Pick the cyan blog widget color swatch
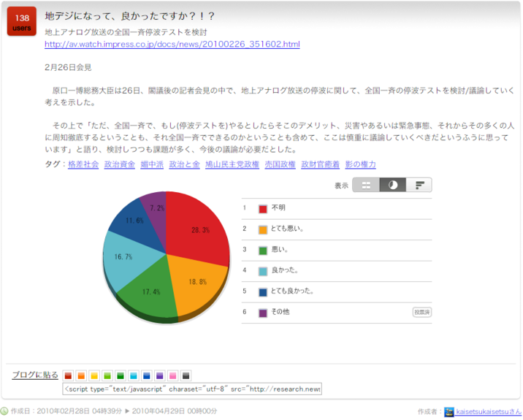Screen dimensions: 523x420 tap(134, 375)
